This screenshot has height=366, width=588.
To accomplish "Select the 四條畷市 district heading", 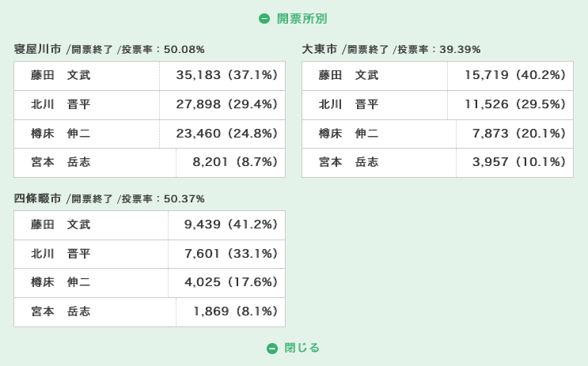I will 38,198.
